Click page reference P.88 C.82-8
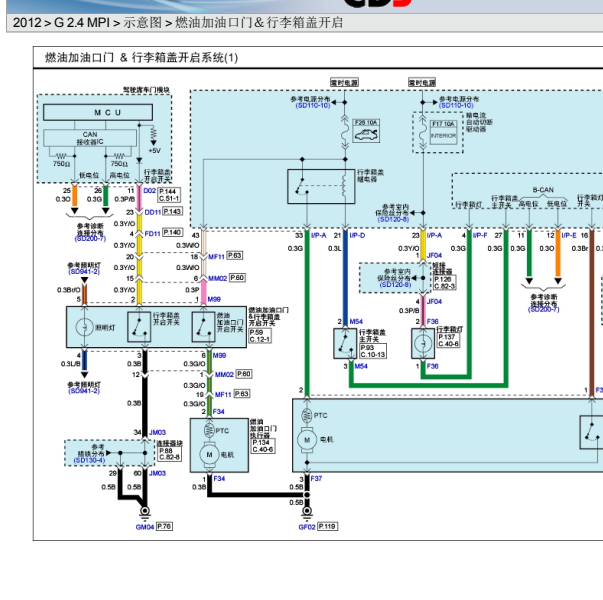603x600 pixels. (x=169, y=454)
